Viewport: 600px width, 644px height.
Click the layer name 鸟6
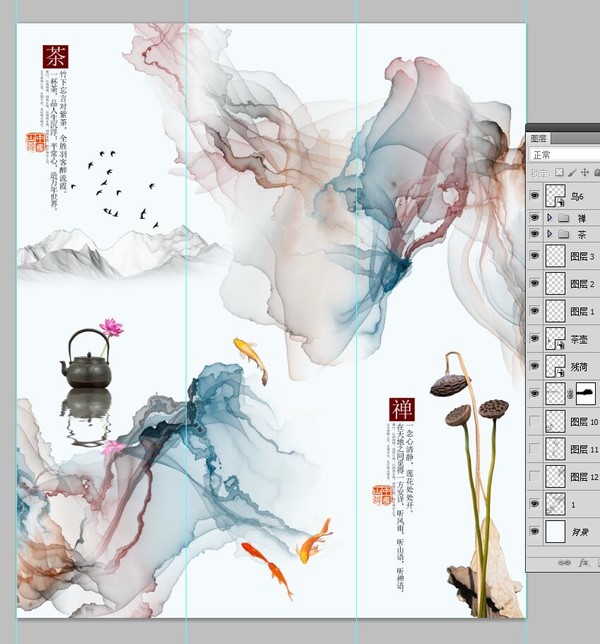(577, 196)
